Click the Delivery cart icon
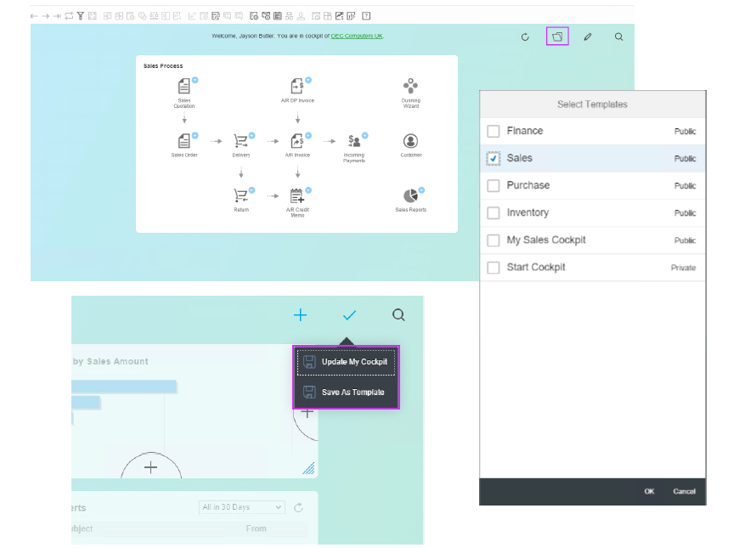 coord(240,141)
